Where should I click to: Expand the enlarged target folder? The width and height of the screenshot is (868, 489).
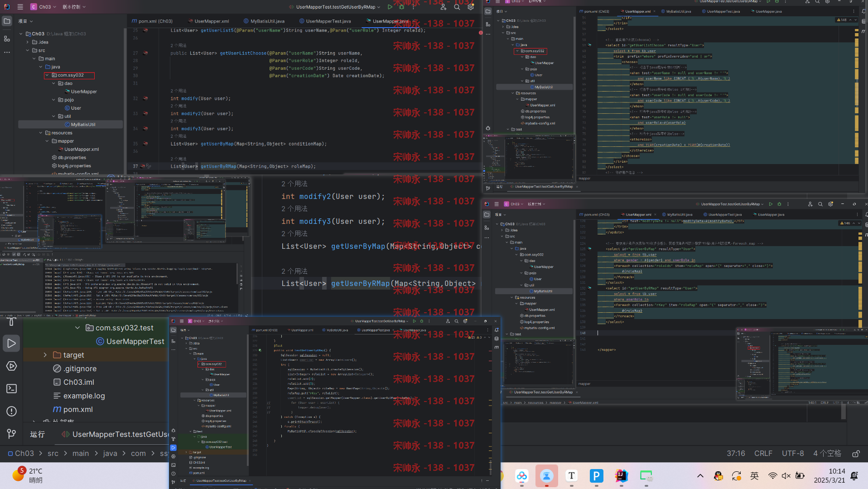click(x=45, y=355)
